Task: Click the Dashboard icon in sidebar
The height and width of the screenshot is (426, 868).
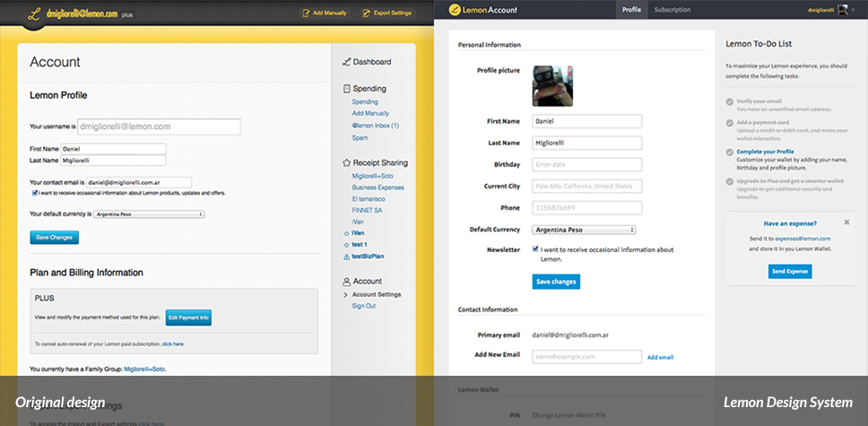Action: (x=346, y=62)
